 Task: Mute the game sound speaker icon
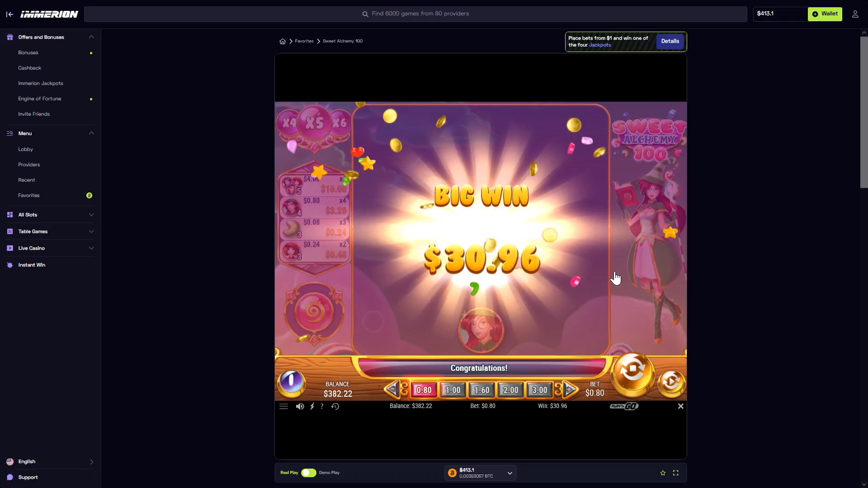(300, 406)
